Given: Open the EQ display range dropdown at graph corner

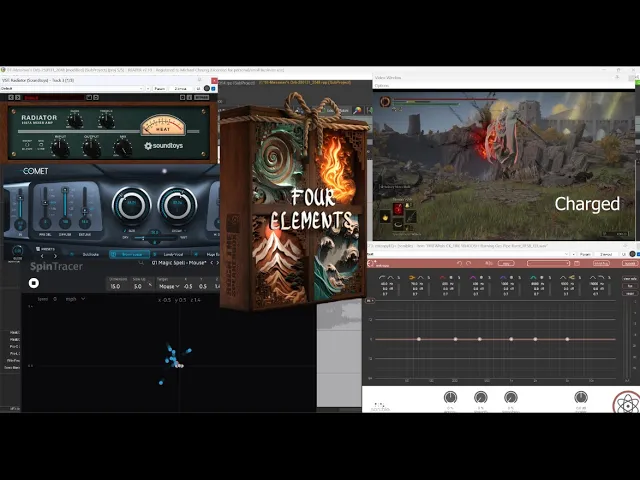Looking at the screenshot, I should pyautogui.click(x=370, y=301).
